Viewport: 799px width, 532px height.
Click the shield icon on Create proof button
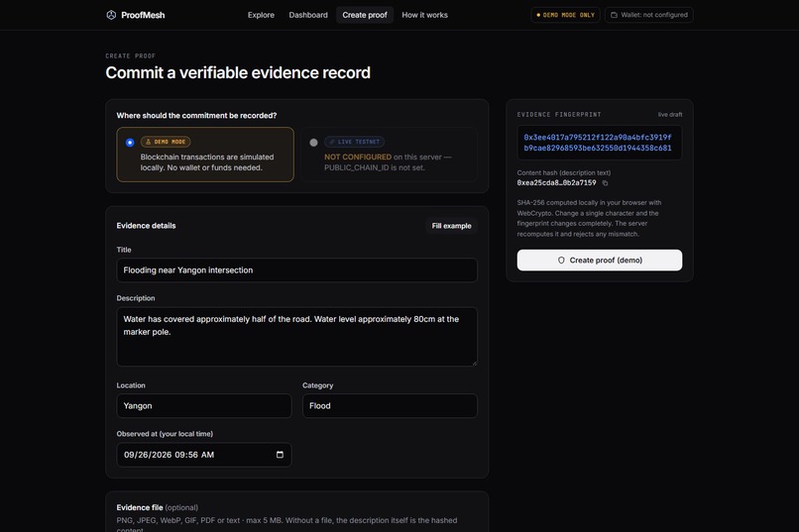tap(561, 261)
